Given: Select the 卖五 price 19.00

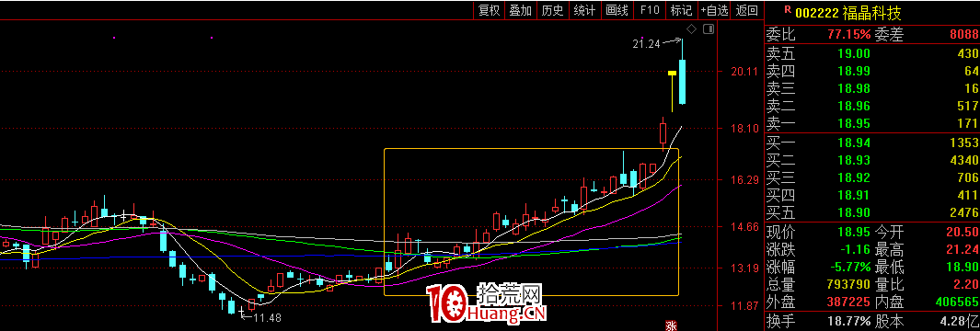Looking at the screenshot, I should click(853, 53).
